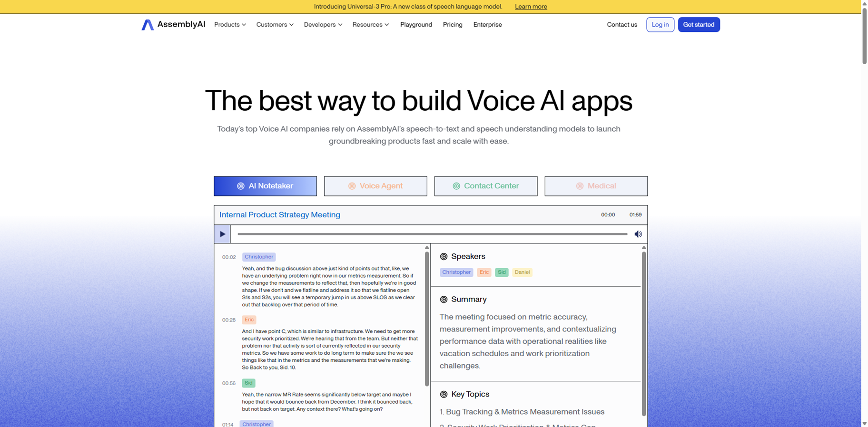868x427 pixels.
Task: Click the Internal Product Strategy Meeting title
Action: coord(280,215)
